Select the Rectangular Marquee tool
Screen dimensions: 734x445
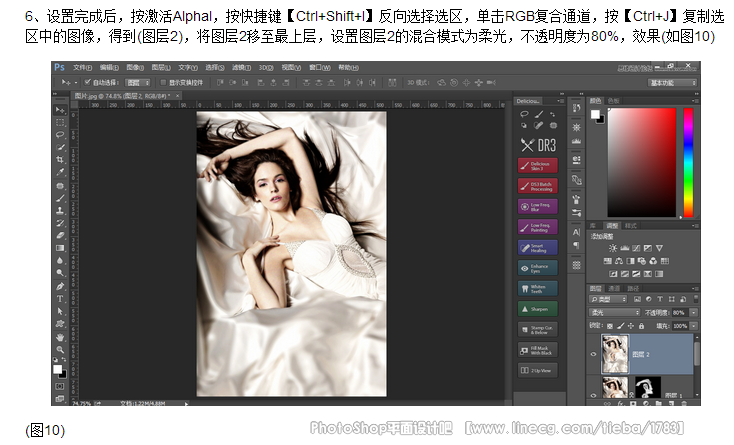pos(60,121)
